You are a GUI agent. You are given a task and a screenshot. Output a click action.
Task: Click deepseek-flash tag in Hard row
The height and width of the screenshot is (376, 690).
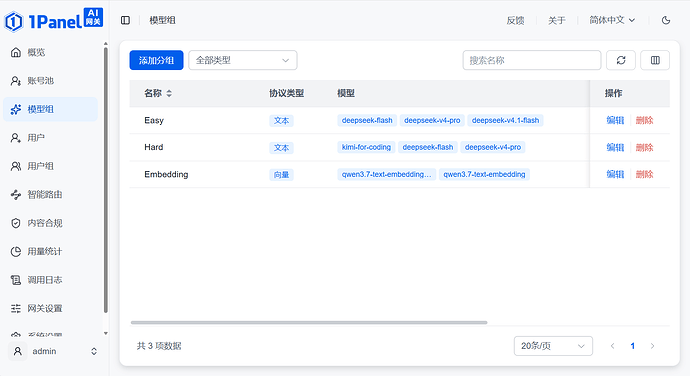click(428, 147)
